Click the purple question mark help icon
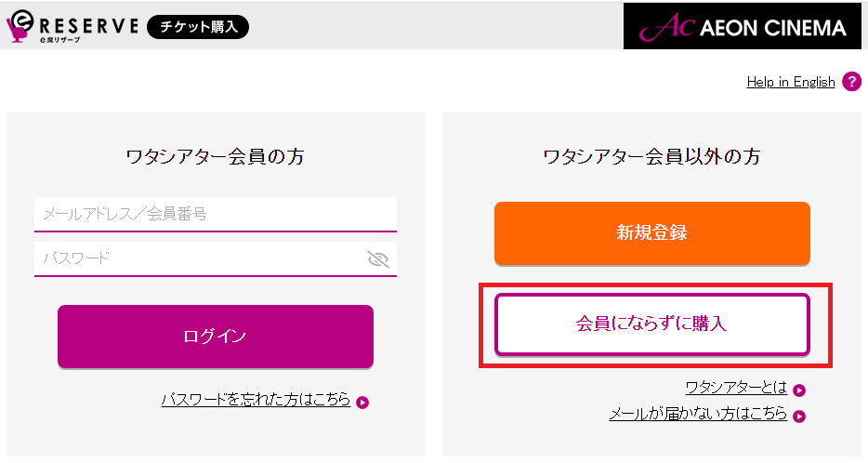The height and width of the screenshot is (463, 868). pyautogui.click(x=851, y=82)
